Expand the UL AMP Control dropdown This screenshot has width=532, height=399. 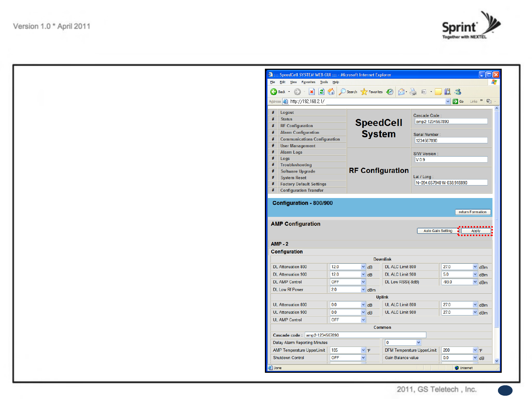tap(363, 320)
